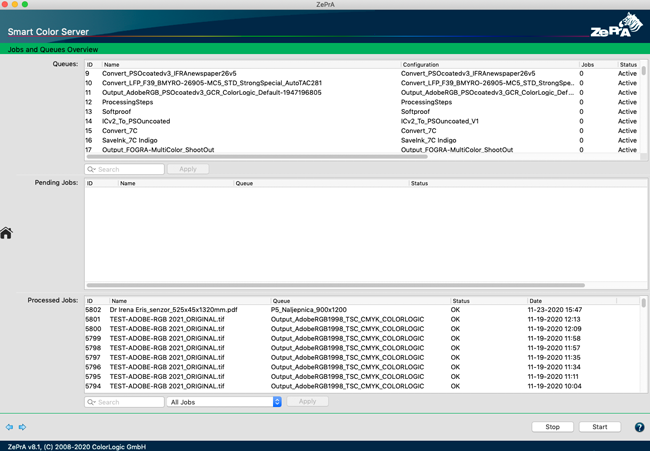Click the green macOS zoom window button
The width and height of the screenshot is (650, 451).
coord(25,4)
